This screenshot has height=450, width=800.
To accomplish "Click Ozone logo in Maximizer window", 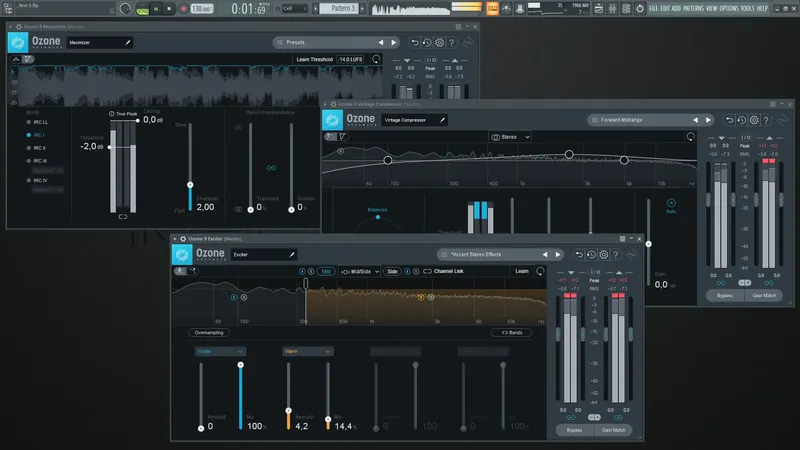I will point(18,42).
